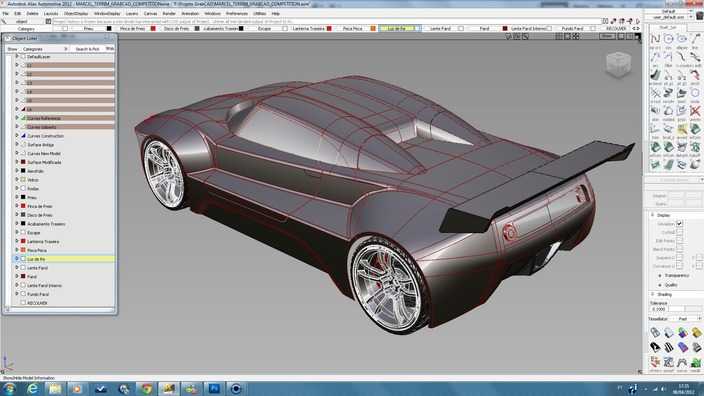Expand the Aerofolio layer row
The width and height of the screenshot is (704, 396).
pos(17,171)
